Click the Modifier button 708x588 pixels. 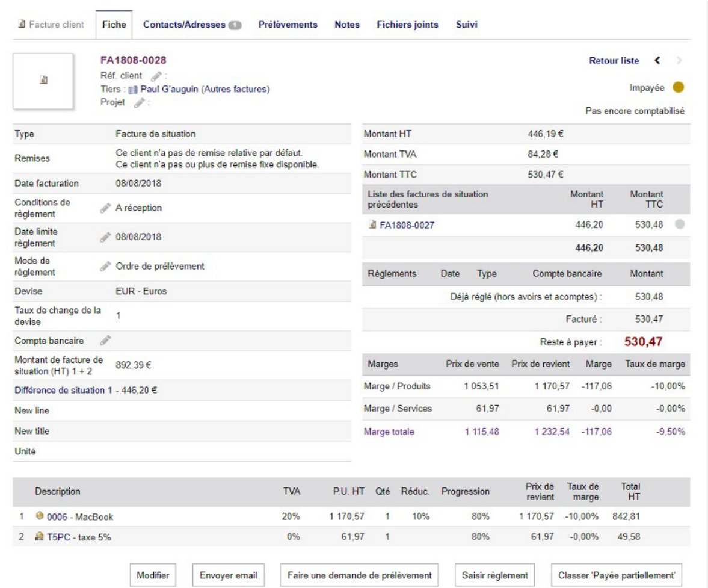click(153, 575)
